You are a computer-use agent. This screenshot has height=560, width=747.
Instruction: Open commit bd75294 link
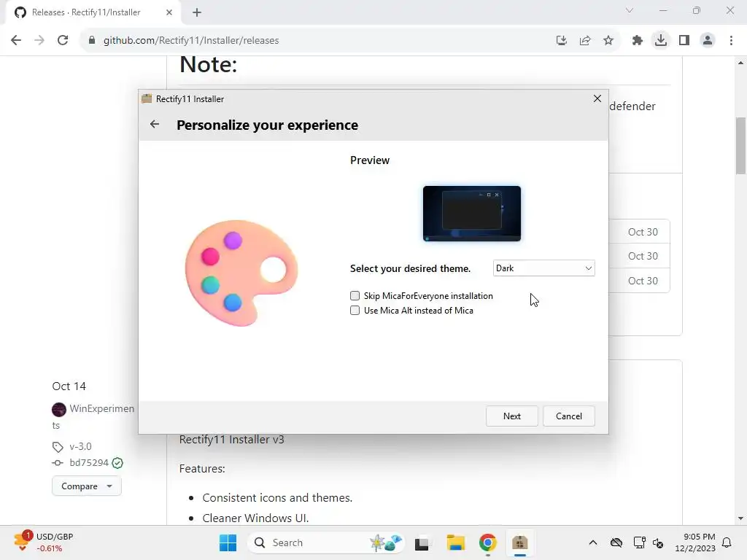click(x=88, y=463)
